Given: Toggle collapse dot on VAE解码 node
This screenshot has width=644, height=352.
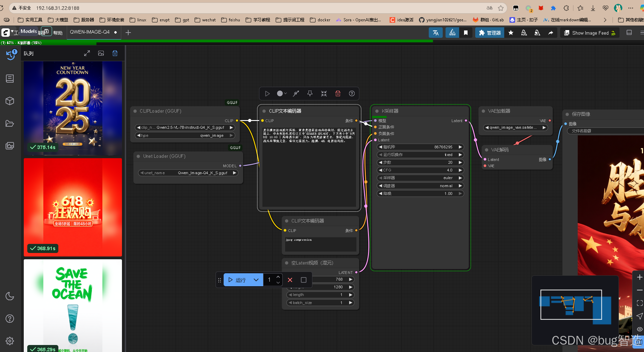Looking at the screenshot, I should pyautogui.click(x=486, y=150).
